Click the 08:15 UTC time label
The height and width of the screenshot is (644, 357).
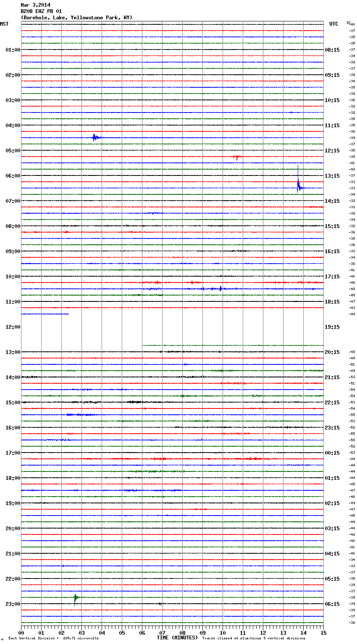point(332,50)
